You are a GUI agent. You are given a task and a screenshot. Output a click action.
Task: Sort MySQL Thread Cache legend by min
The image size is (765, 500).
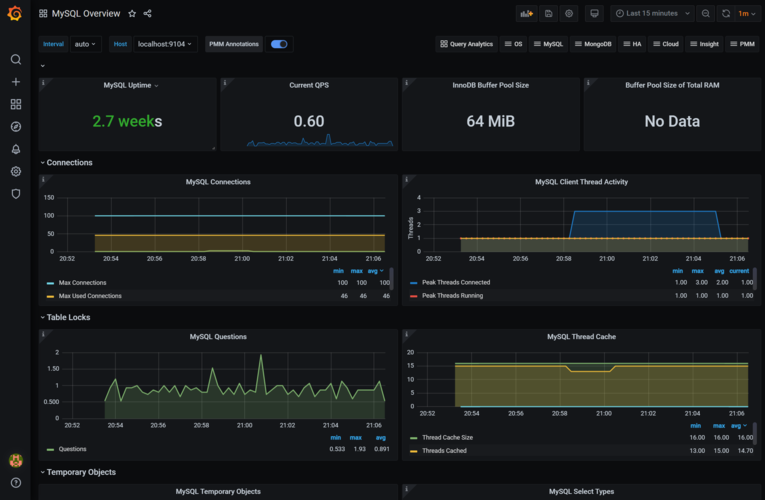695,426
